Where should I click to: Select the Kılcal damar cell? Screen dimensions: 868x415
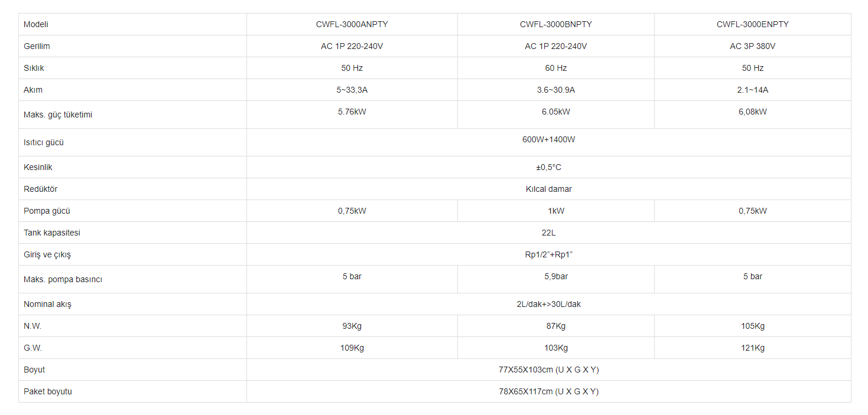(548, 189)
